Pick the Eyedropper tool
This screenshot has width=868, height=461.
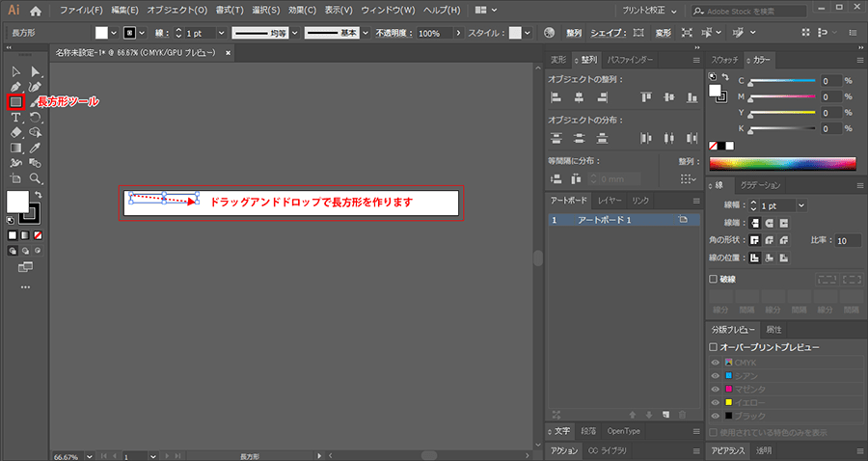(36, 148)
